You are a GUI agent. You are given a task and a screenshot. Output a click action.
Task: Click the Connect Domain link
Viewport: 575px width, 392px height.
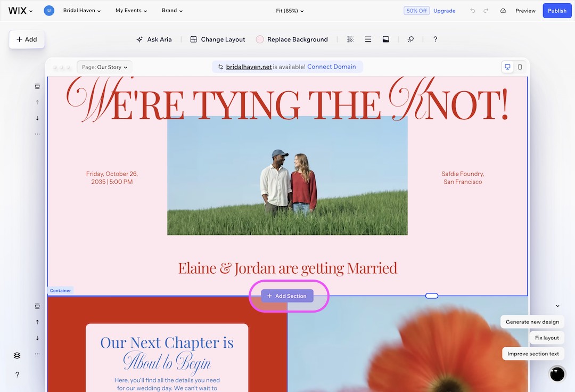[332, 67]
